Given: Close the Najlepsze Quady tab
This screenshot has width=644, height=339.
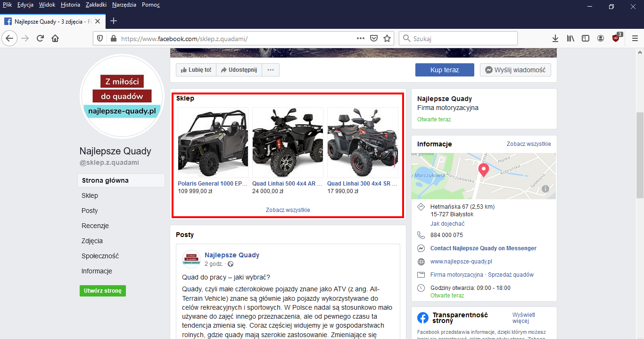Looking at the screenshot, I should [x=98, y=21].
